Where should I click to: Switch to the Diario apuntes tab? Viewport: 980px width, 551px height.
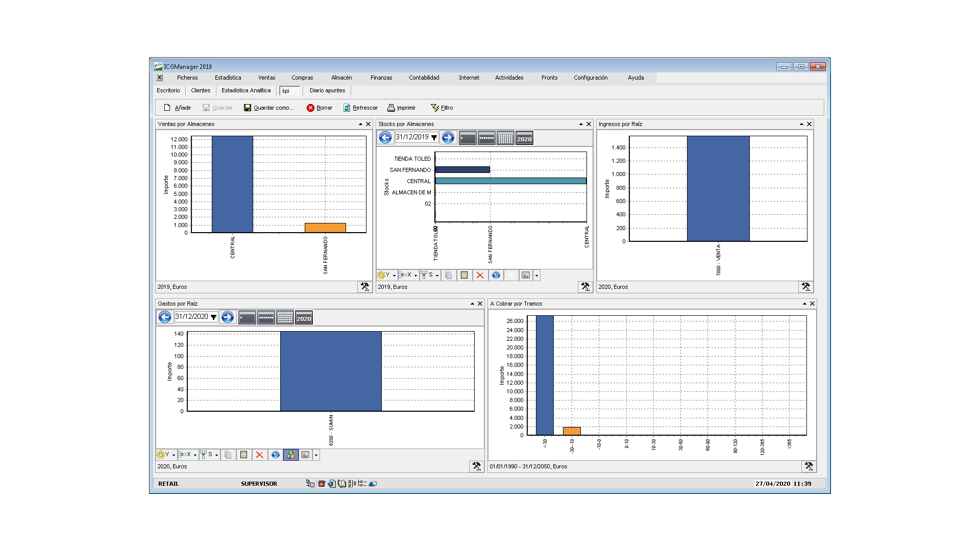pyautogui.click(x=327, y=90)
